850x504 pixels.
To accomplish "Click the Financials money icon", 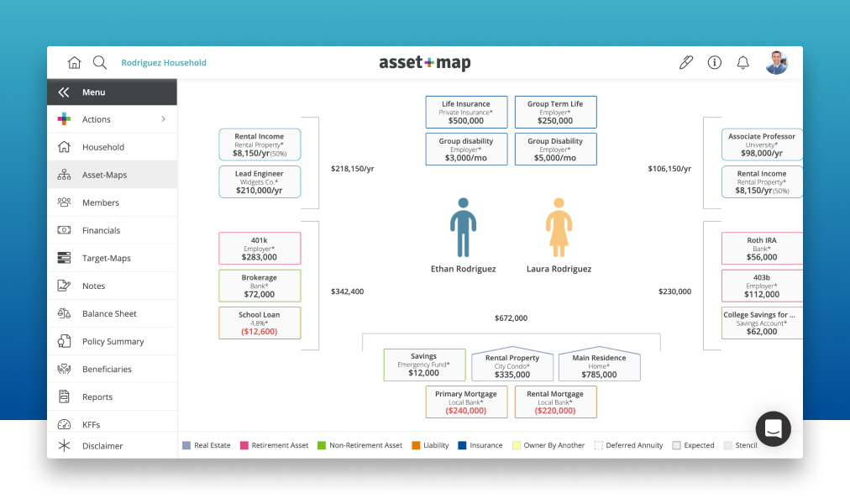I will 64,230.
